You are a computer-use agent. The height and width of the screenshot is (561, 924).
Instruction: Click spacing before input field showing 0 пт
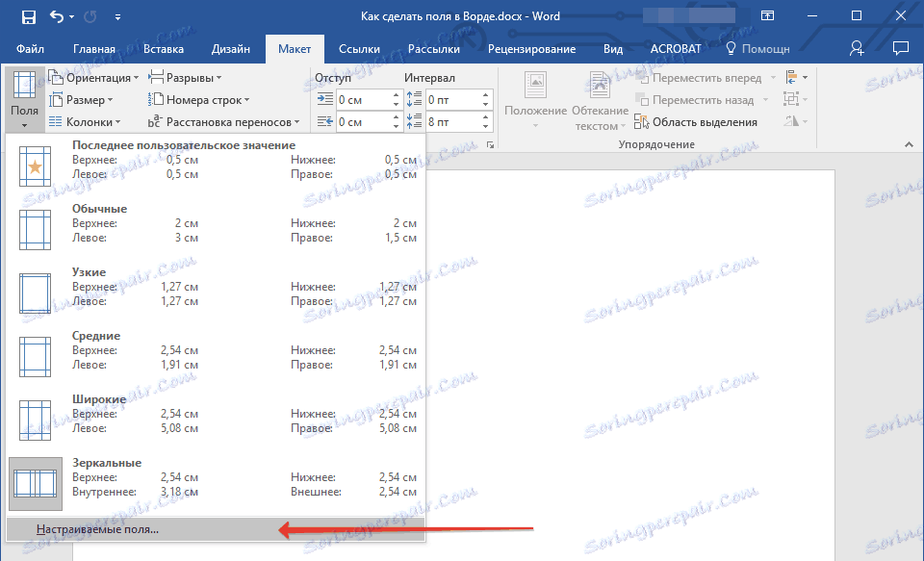pyautogui.click(x=452, y=100)
